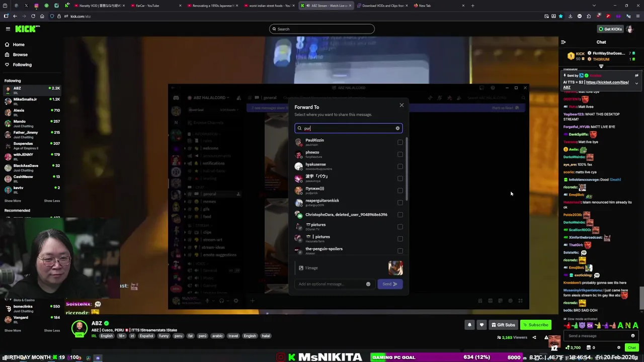Check the the-penguin-spoilers channel checkbox
The height and width of the screenshot is (362, 644).
400,251
